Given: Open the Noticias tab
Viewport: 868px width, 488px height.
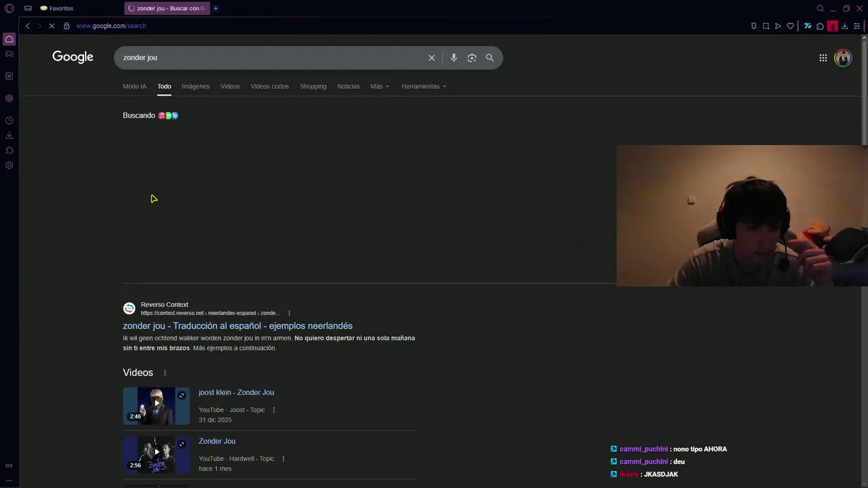Looking at the screenshot, I should pyautogui.click(x=349, y=86).
